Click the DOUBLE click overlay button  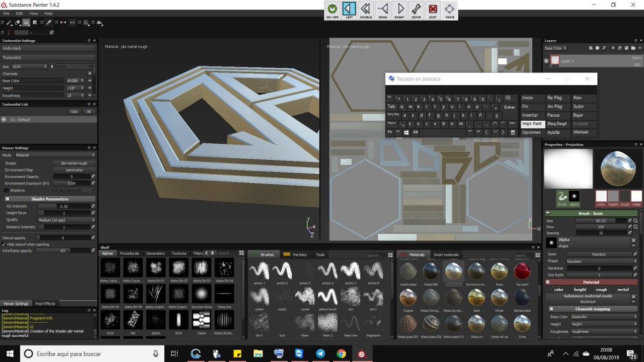(366, 10)
